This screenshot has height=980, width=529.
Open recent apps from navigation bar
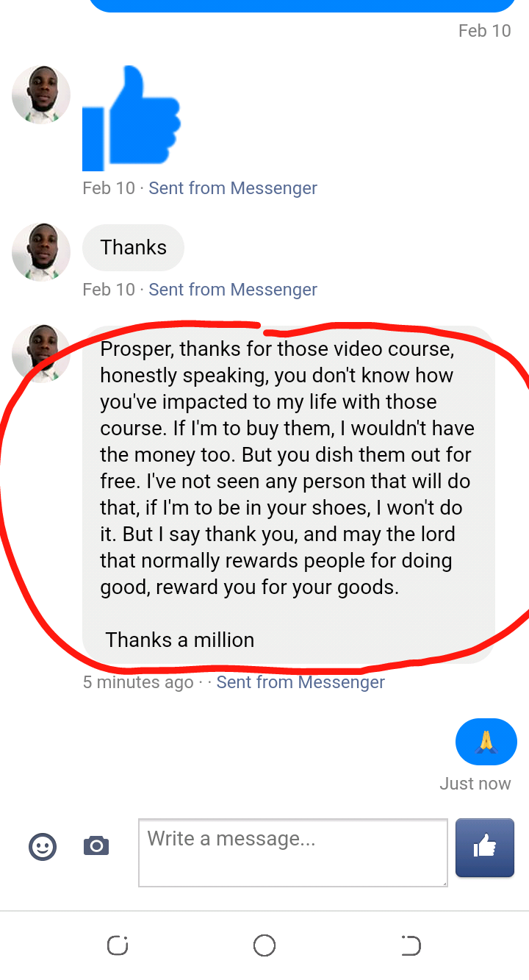click(x=118, y=945)
